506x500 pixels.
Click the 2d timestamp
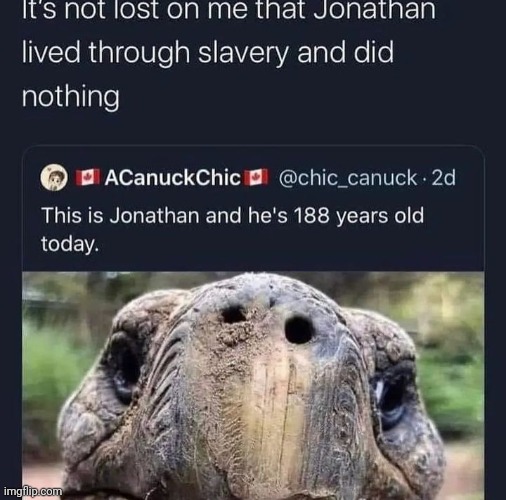443,177
